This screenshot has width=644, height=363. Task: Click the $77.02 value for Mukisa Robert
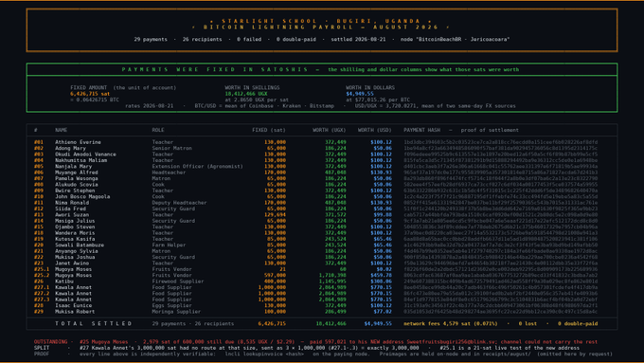tap(382, 312)
